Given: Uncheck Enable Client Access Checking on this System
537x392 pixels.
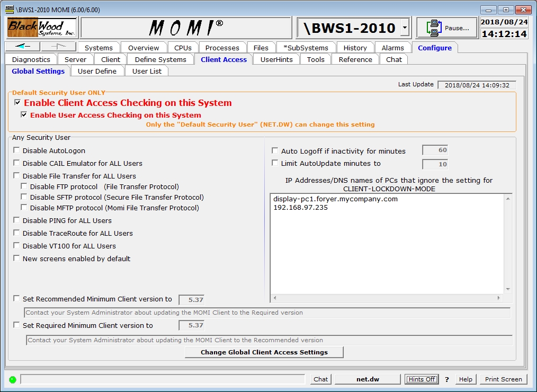Looking at the screenshot, I should pyautogui.click(x=17, y=102).
